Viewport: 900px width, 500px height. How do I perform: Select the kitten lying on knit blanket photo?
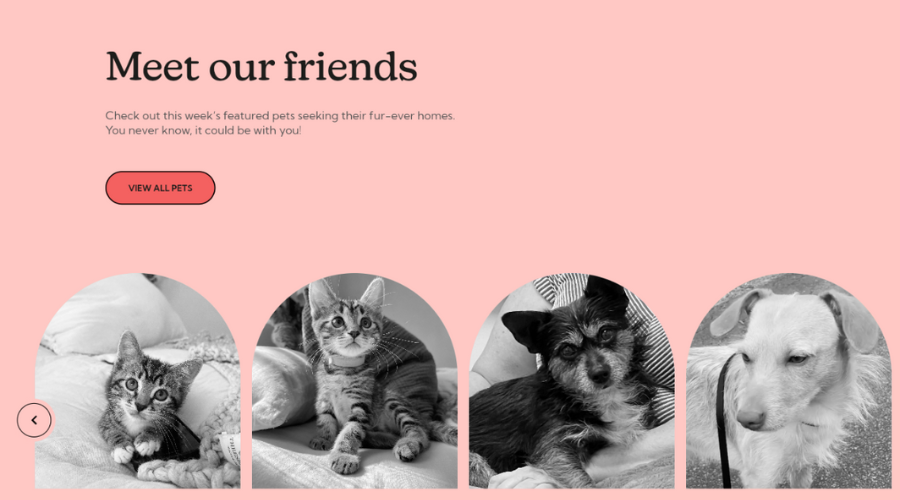tap(138, 381)
